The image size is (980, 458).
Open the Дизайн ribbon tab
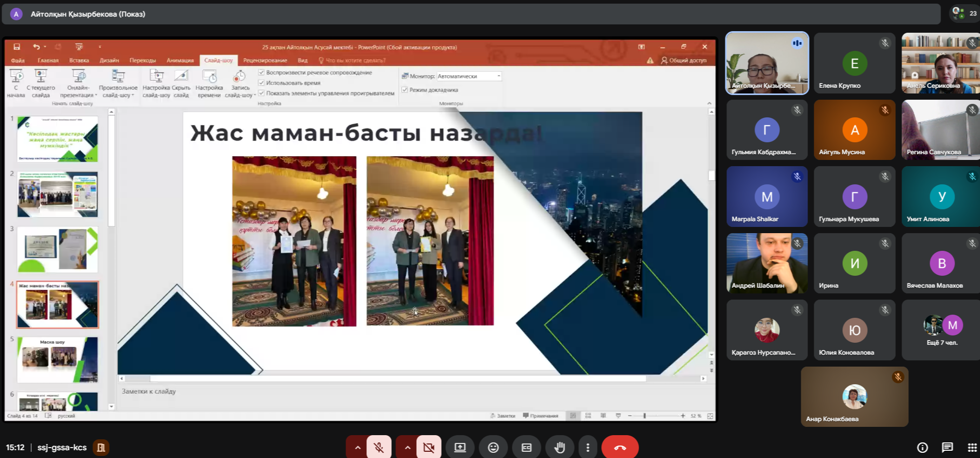click(x=109, y=60)
